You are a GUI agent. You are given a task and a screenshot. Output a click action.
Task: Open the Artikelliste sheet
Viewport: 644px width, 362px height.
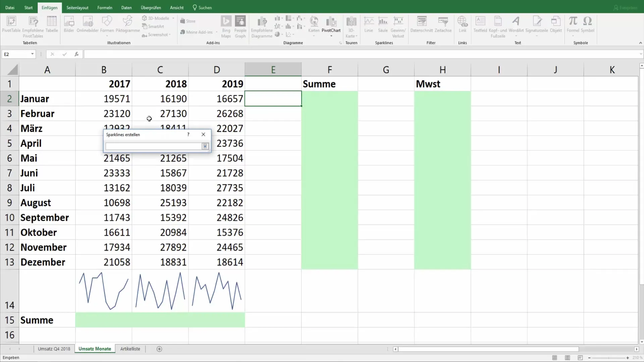[130, 349]
